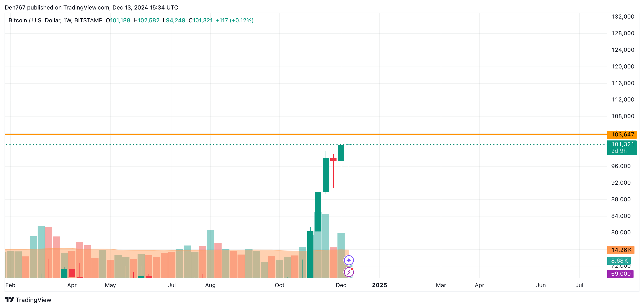
Task: Click the purple lightning bolt circle icon
Action: click(348, 272)
